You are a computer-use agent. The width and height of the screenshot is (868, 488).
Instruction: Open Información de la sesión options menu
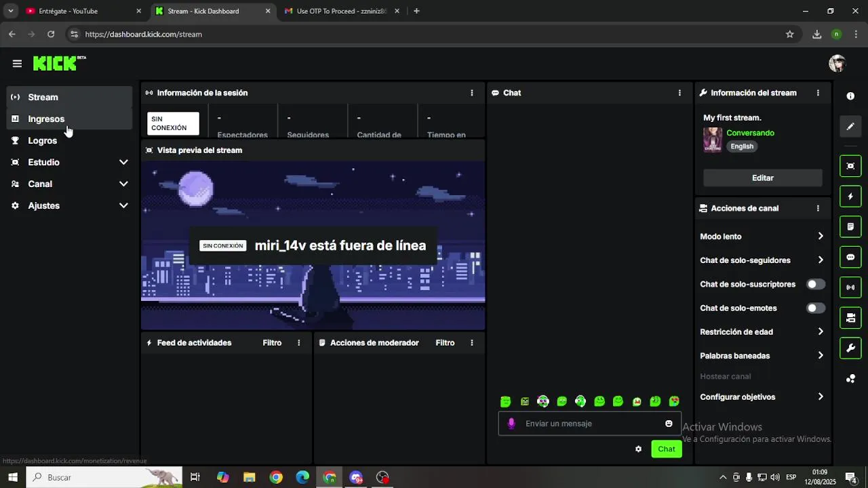click(472, 93)
